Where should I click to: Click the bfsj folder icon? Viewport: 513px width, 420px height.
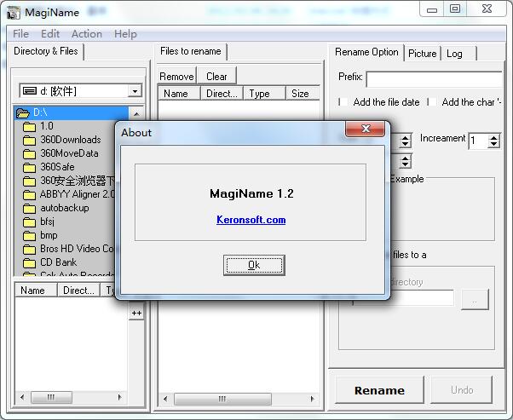pos(29,222)
